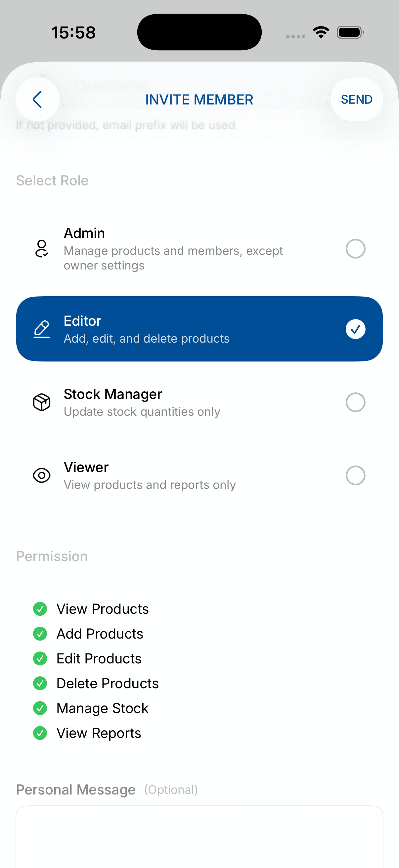Choose the Viewer radio button
Viewport: 399px width, 868px height.
coord(355,475)
